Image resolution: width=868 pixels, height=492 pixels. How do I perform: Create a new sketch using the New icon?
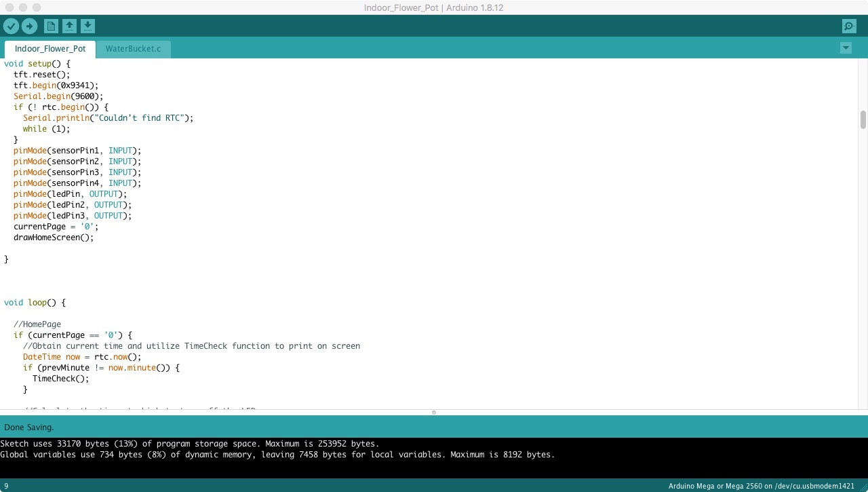[50, 26]
